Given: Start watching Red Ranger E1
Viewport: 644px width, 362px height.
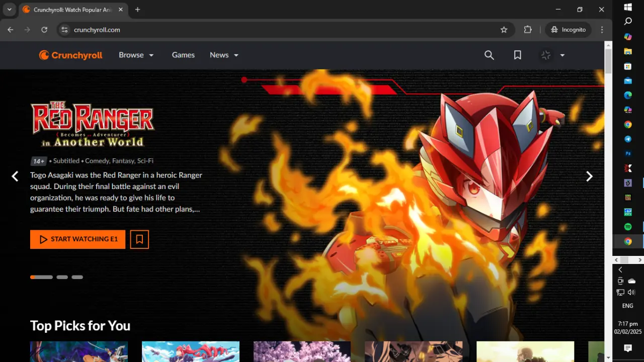Looking at the screenshot, I should click(x=77, y=239).
